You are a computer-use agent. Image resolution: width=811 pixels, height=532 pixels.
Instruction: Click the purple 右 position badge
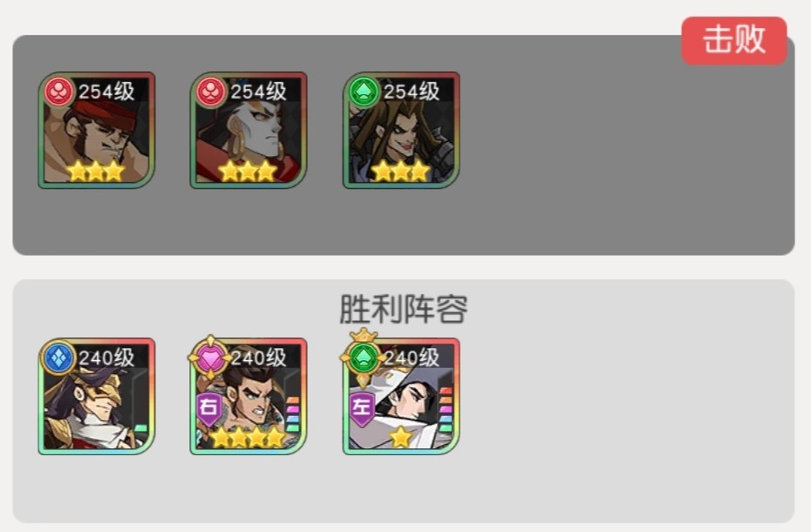pos(208,408)
